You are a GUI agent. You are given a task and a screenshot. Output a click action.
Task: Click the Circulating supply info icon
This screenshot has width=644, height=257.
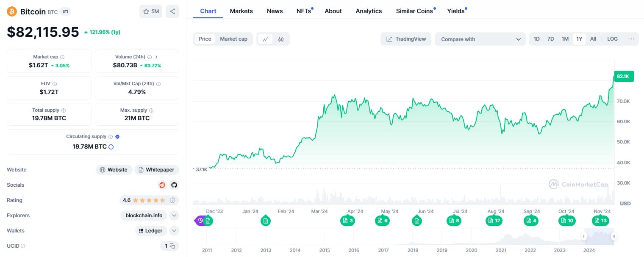111,137
